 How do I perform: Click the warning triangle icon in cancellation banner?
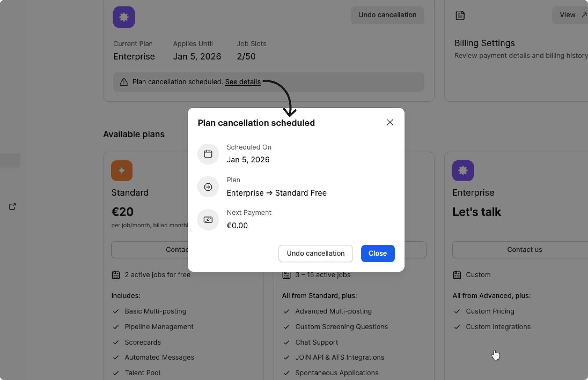[124, 82]
